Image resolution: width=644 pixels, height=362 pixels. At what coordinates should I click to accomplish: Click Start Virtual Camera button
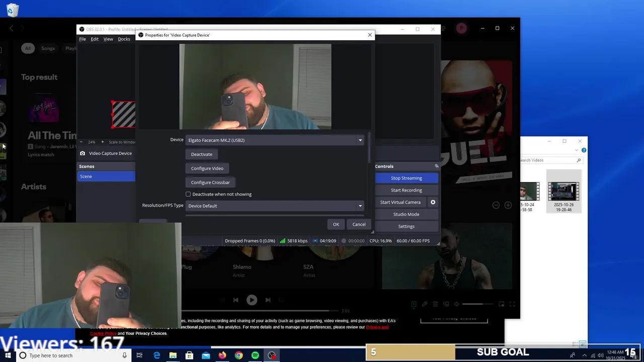400,202
